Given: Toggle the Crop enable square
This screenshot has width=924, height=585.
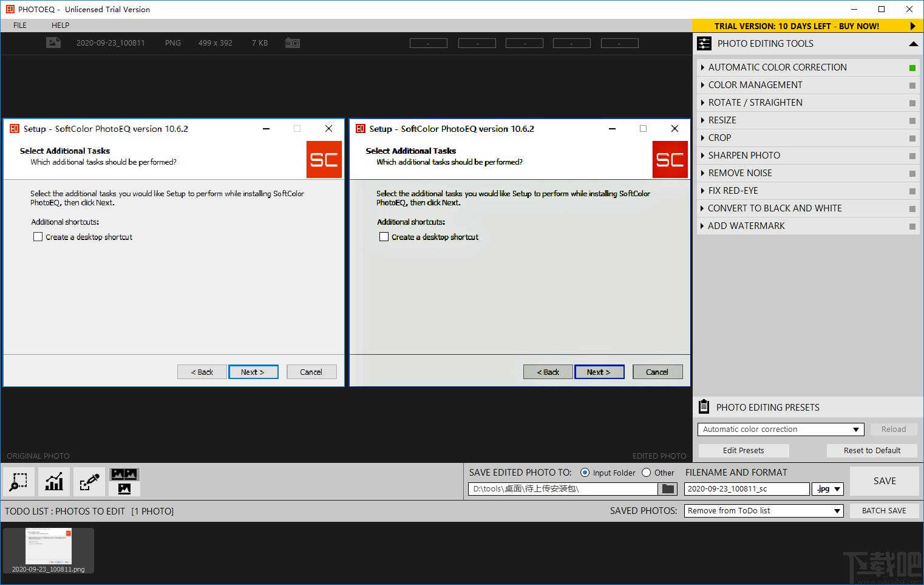Looking at the screenshot, I should tap(912, 139).
